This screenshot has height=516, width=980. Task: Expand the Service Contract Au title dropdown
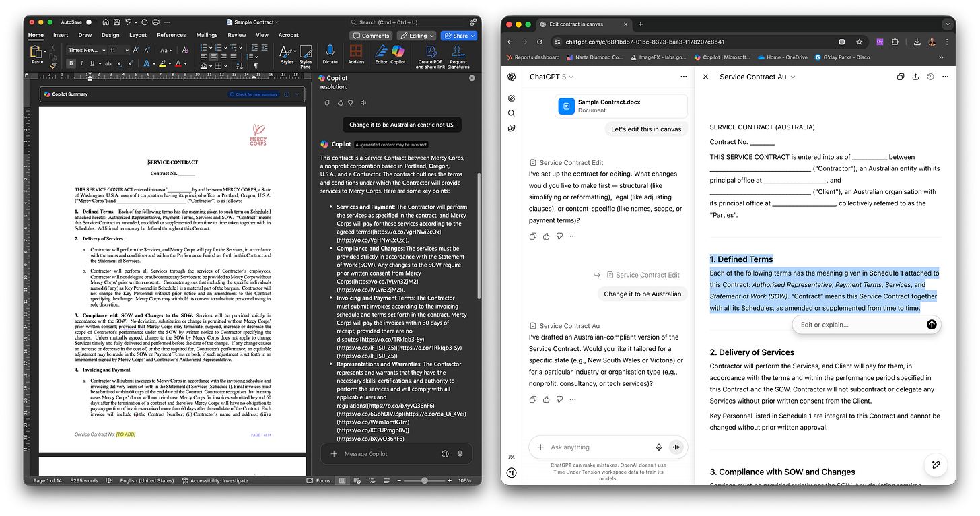pyautogui.click(x=757, y=77)
